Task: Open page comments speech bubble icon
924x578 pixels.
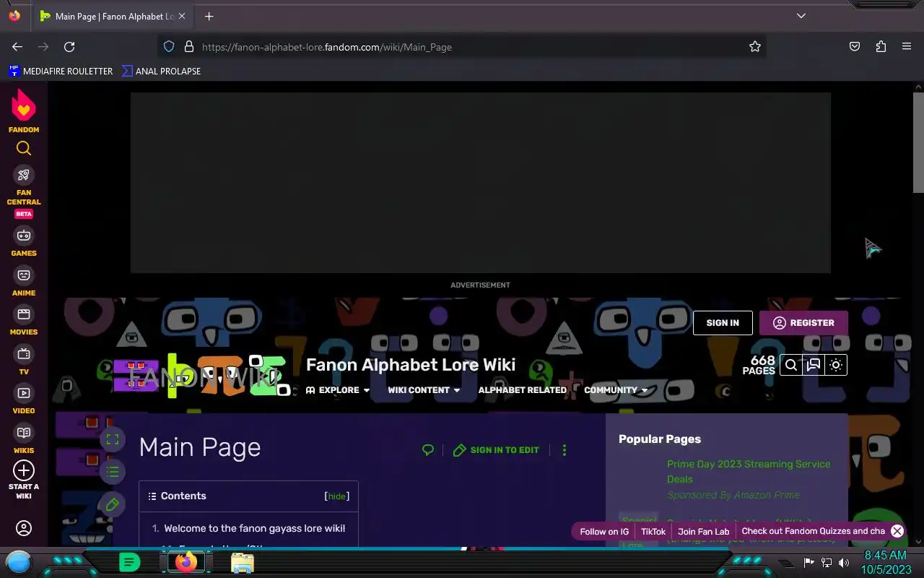Action: pos(428,449)
